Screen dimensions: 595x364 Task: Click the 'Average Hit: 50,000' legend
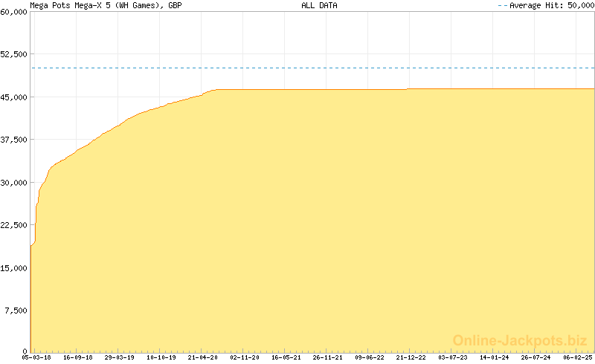point(545,5)
